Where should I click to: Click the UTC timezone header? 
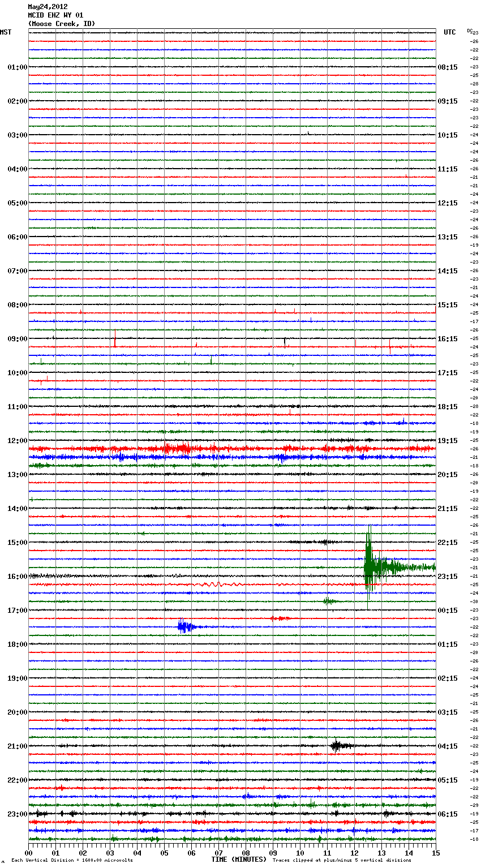pos(450,32)
